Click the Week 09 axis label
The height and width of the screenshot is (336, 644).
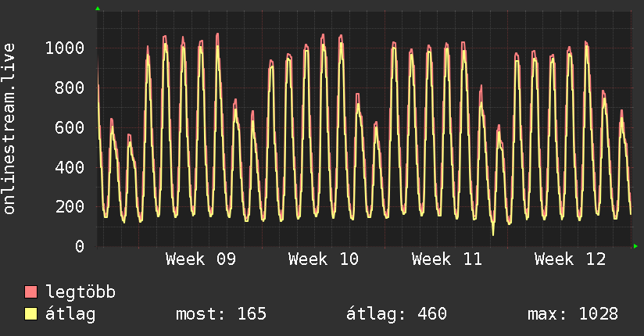tap(201, 259)
